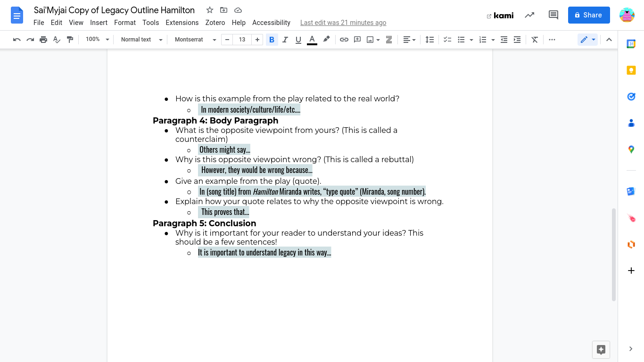Star this document
The width and height of the screenshot is (644, 362).
pyautogui.click(x=210, y=10)
